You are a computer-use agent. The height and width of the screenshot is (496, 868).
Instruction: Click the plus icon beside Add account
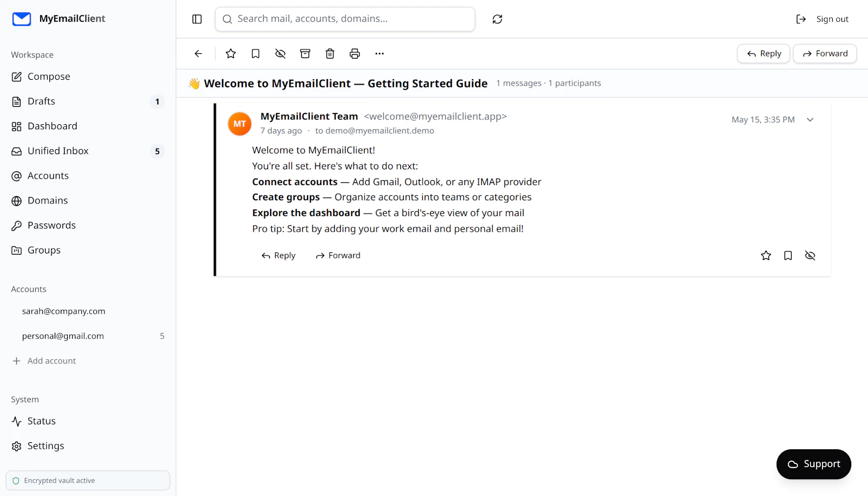17,361
